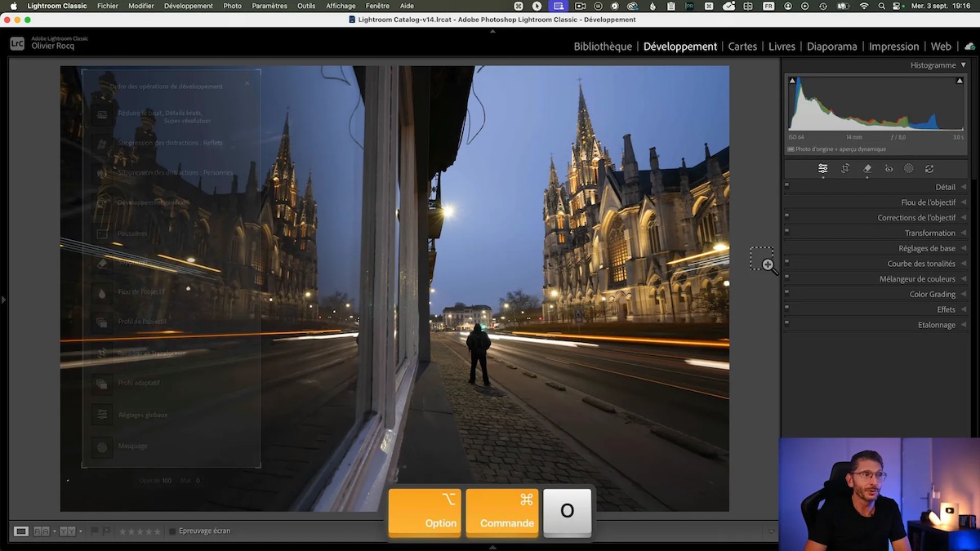Toggle the Détail panel switch
The width and height of the screenshot is (980, 551).
[x=786, y=186]
